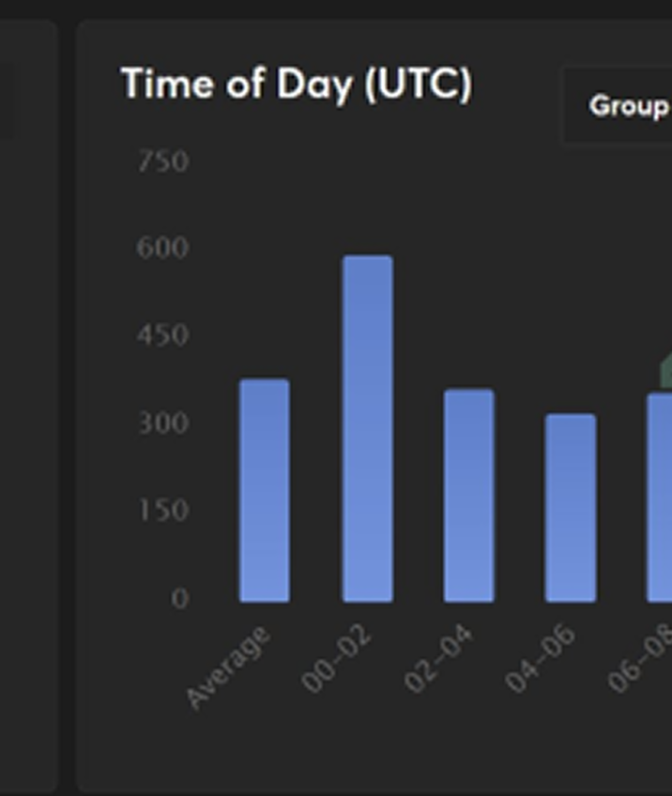The height and width of the screenshot is (796, 672).
Task: Click the 0 baseline y-axis label
Action: [179, 598]
